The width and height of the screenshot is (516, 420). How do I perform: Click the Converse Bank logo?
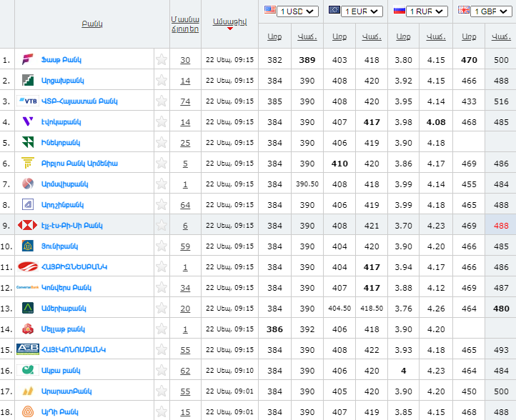click(x=28, y=287)
